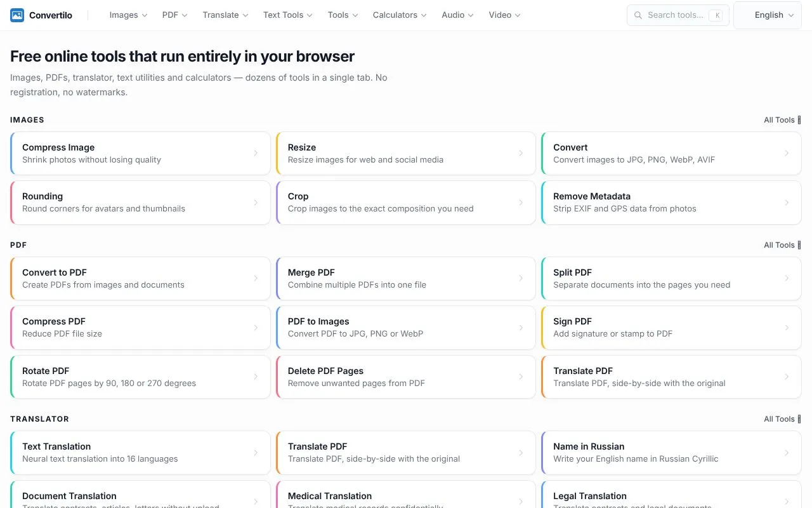This screenshot has height=508, width=812.
Task: Click All Tools link in PDF section
Action: click(x=782, y=245)
